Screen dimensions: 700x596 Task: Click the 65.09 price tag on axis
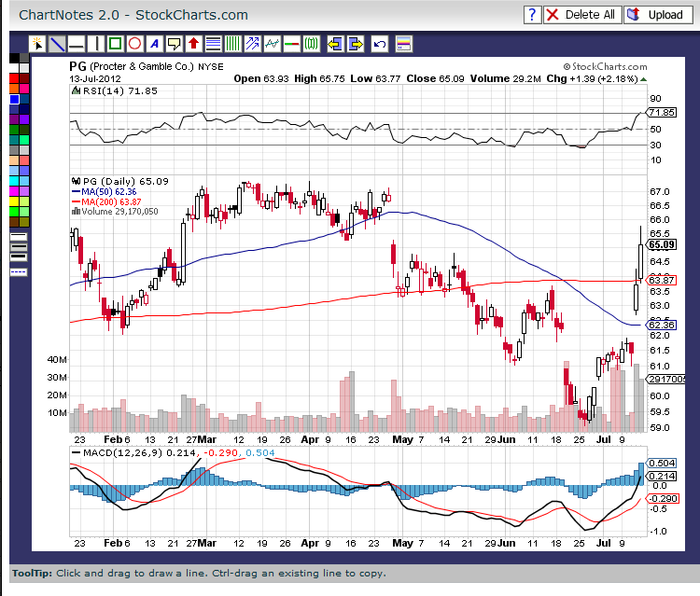(662, 244)
